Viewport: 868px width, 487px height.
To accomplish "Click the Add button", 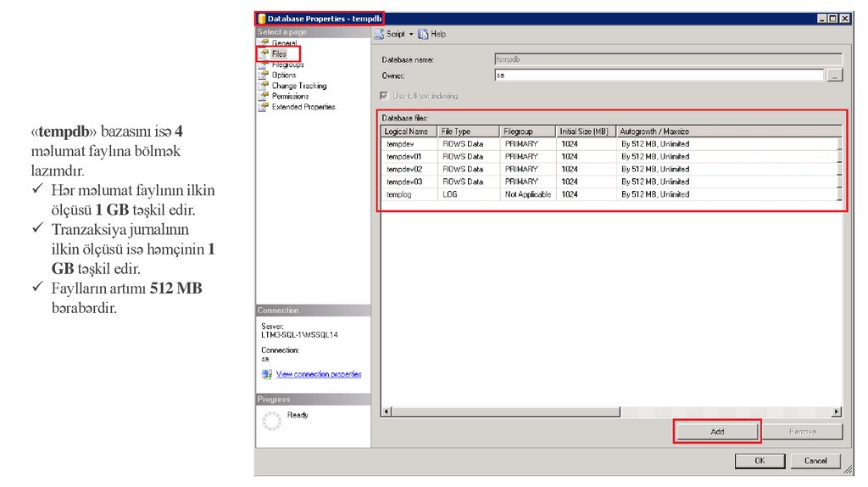I will coord(717,432).
